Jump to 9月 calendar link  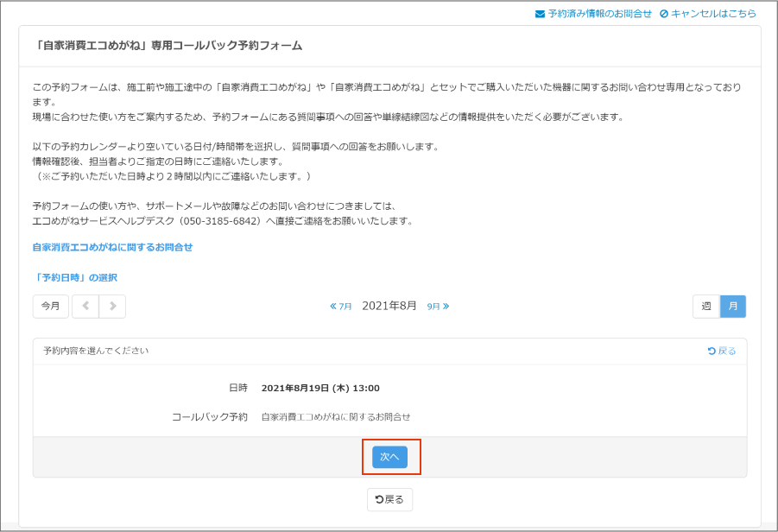tap(438, 307)
